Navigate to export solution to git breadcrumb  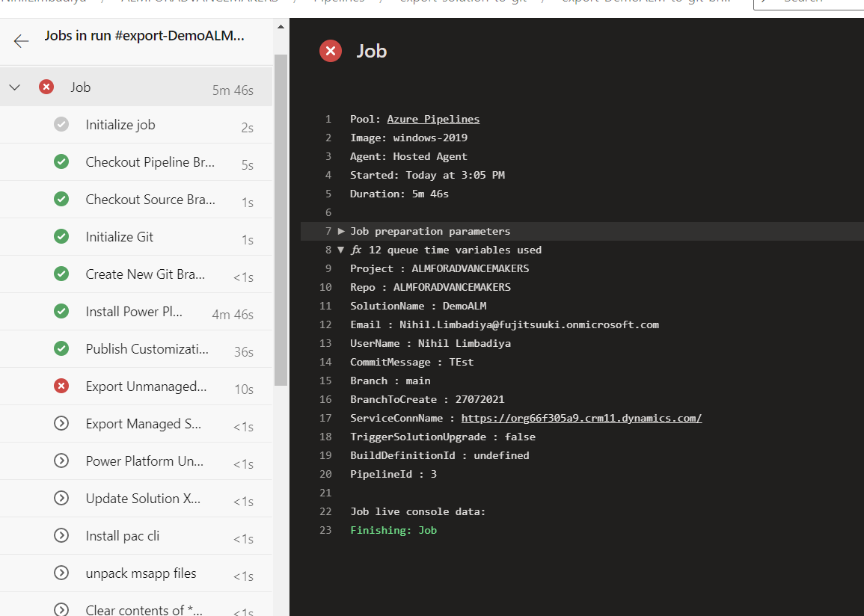coord(446,1)
